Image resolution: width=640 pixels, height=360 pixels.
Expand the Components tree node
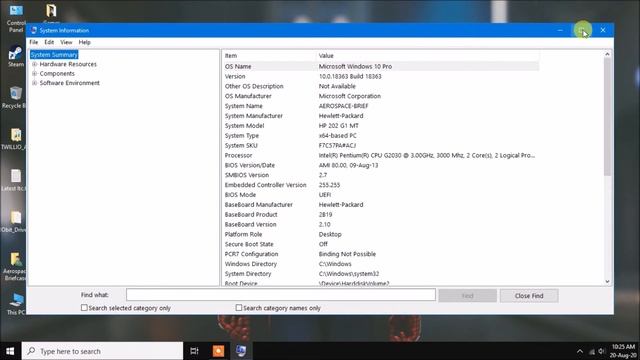(x=35, y=73)
